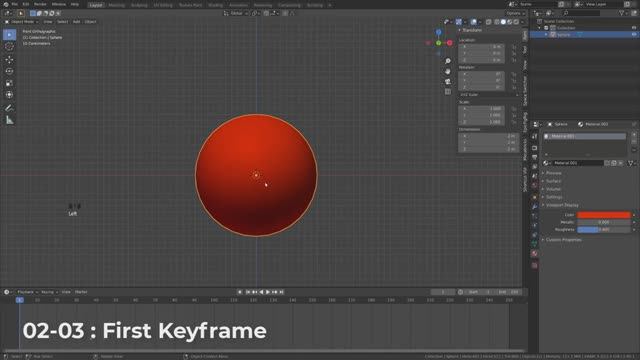Image resolution: width=640 pixels, height=360 pixels.
Task: Open the Window menu
Action: [x=59, y=4]
